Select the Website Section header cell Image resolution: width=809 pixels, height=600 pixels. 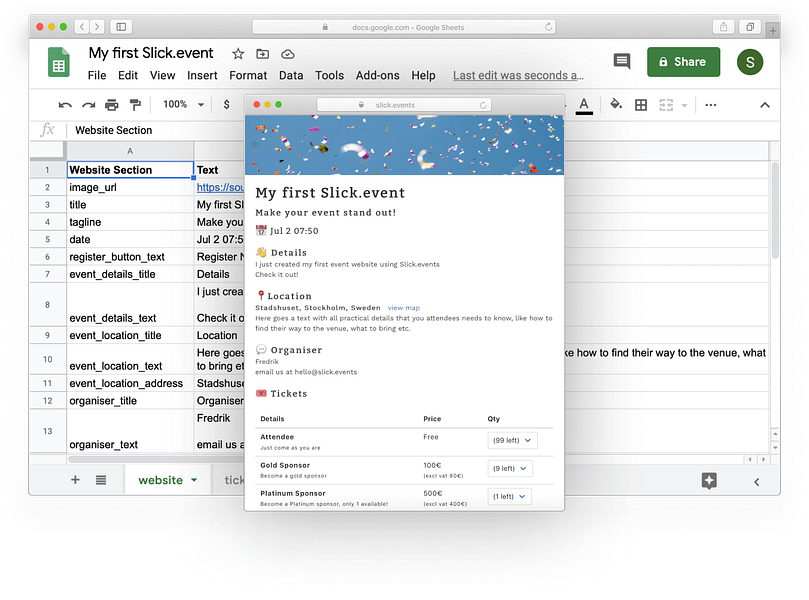[131, 170]
